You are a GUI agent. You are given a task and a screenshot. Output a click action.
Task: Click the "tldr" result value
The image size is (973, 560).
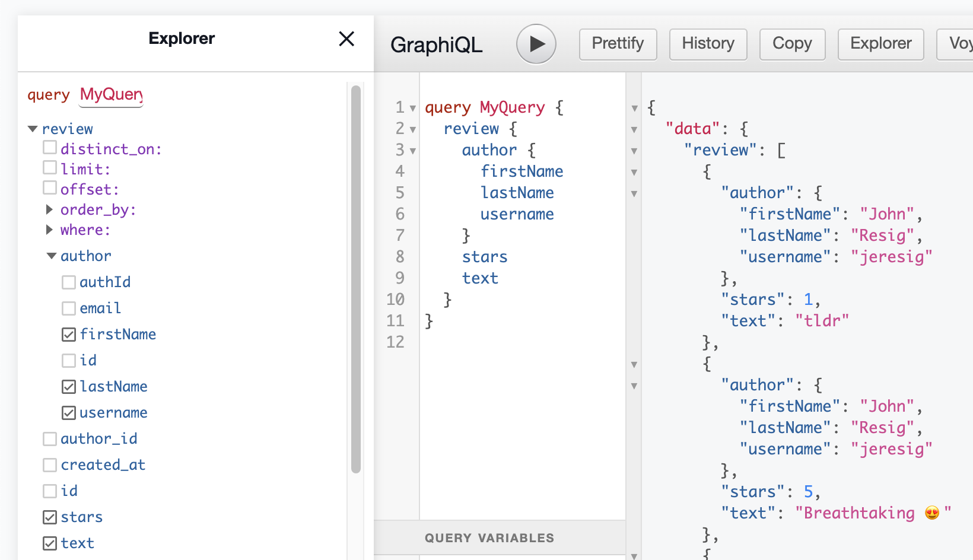tap(822, 321)
